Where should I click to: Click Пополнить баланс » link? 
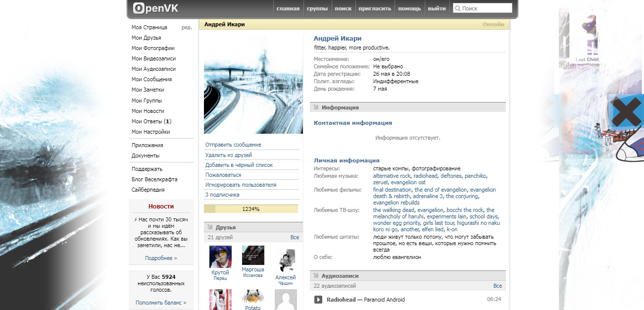point(161,303)
